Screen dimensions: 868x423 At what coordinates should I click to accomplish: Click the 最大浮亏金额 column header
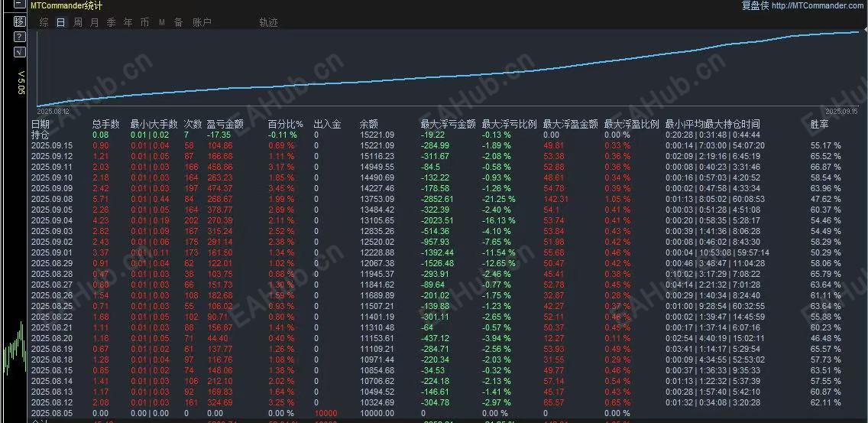(448, 124)
